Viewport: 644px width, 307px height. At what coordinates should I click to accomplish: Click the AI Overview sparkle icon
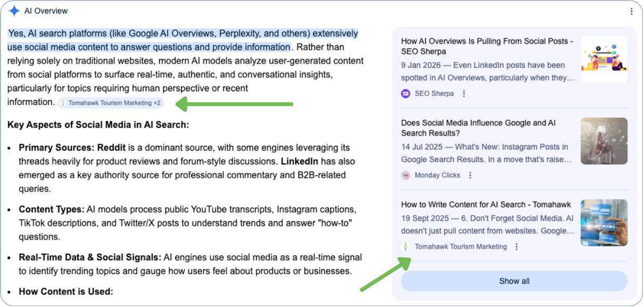pos(14,11)
